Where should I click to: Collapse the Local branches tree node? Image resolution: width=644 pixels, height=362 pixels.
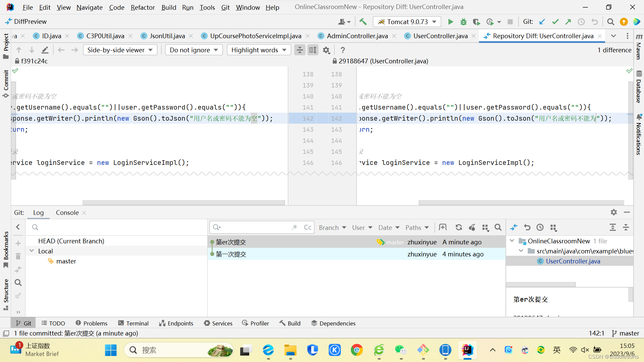pyautogui.click(x=32, y=251)
